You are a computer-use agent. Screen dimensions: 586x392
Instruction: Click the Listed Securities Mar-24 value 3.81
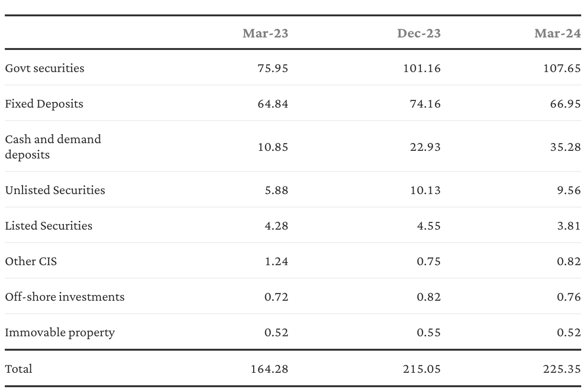pos(569,226)
